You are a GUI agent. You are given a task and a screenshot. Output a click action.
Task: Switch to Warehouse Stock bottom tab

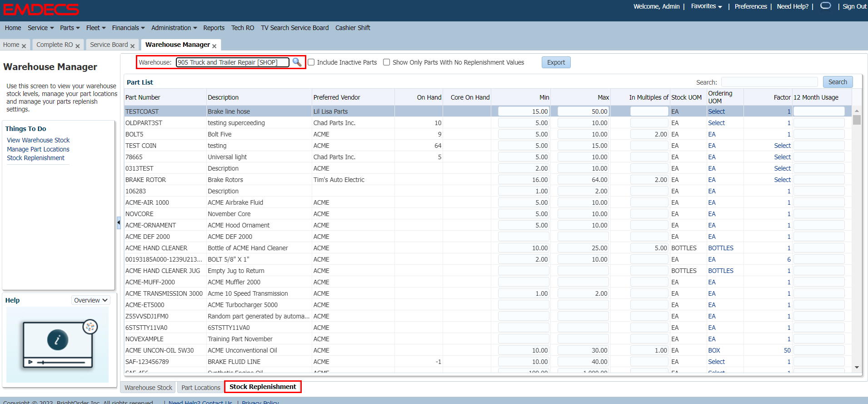[x=148, y=388]
